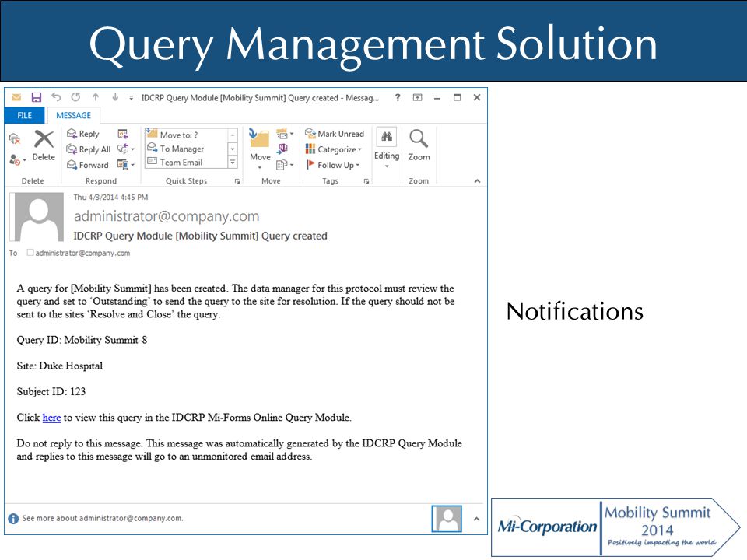The width and height of the screenshot is (747, 560).
Task: Click the Zoom magnifier button
Action: click(419, 145)
